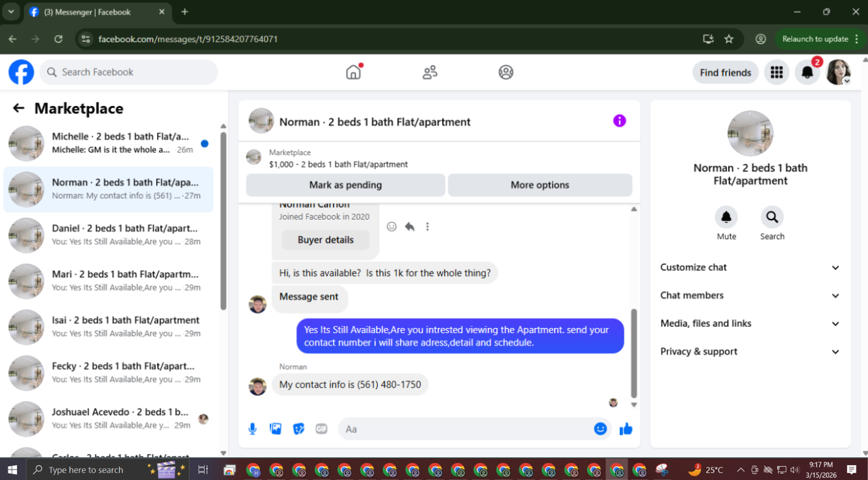The width and height of the screenshot is (868, 480).
Task: Open the account profile picture menu
Action: 839,72
